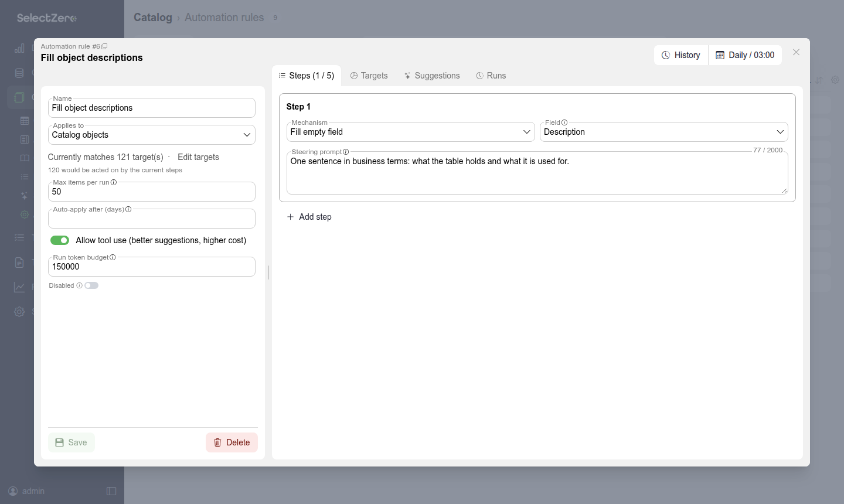
Task: Click the Catalog breadcrumb behind the dialog
Action: click(x=153, y=18)
